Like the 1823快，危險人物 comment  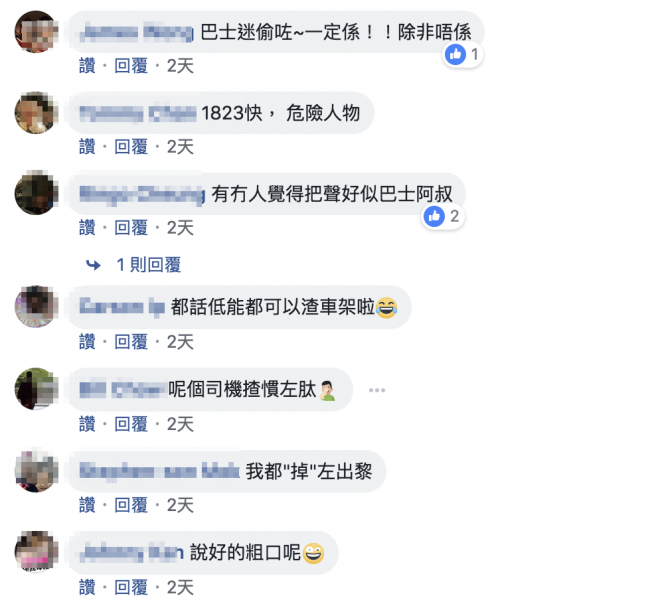(87, 147)
